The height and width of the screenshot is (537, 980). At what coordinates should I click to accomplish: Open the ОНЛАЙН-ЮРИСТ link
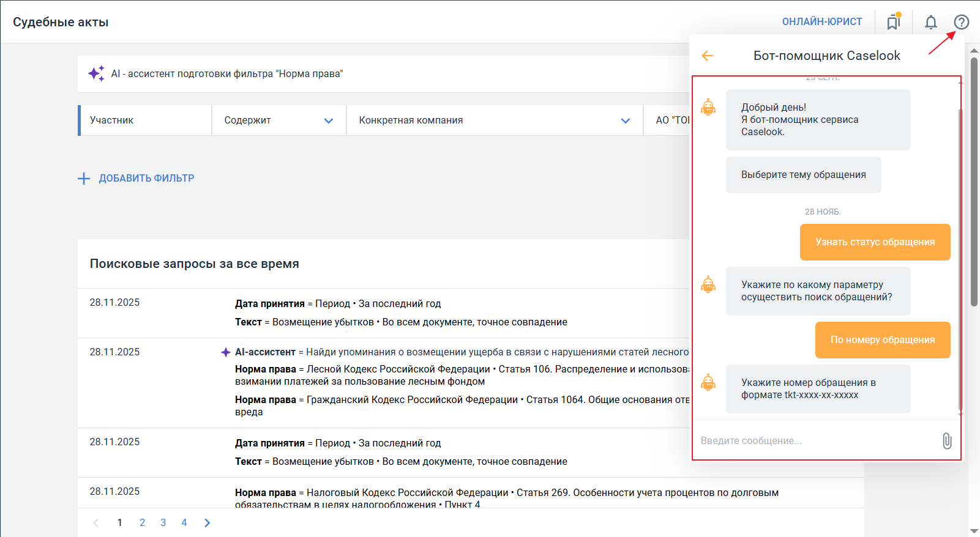click(821, 22)
